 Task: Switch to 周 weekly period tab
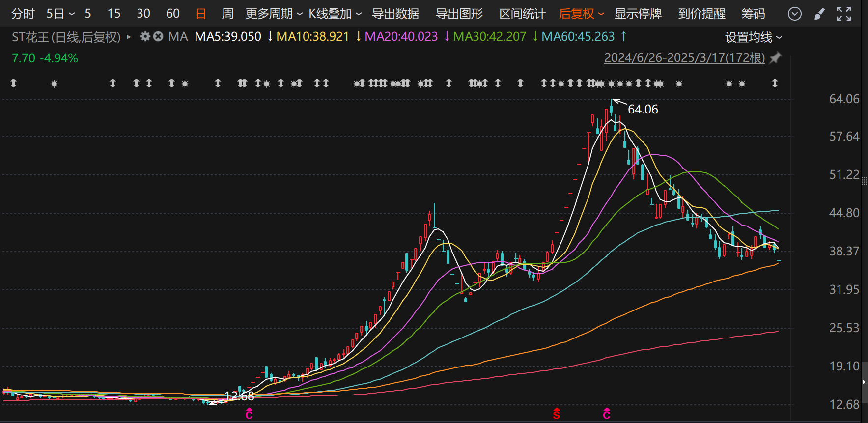(227, 14)
